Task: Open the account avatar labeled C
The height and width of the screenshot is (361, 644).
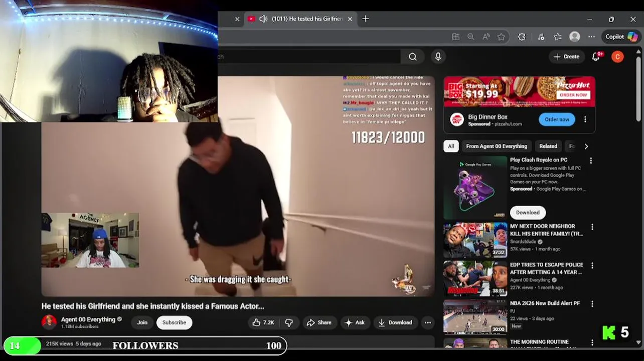Action: (x=617, y=57)
